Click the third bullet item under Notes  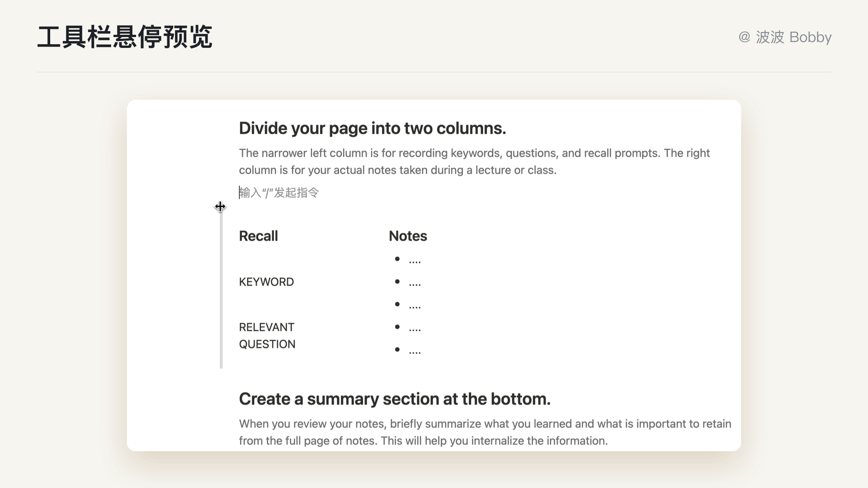pos(415,305)
